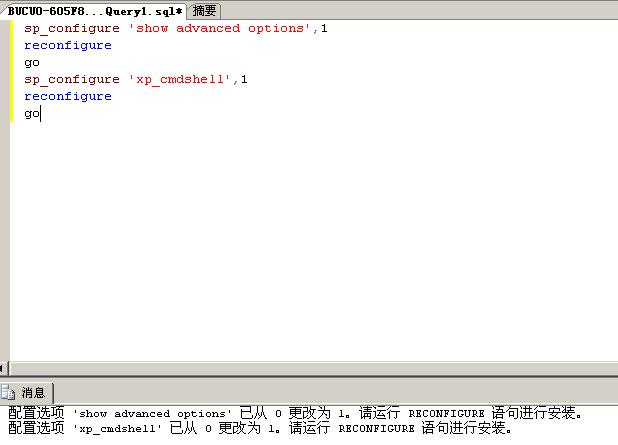Switch to the 摘要 tab
Screen dimensions: 618x445
[x=204, y=11]
